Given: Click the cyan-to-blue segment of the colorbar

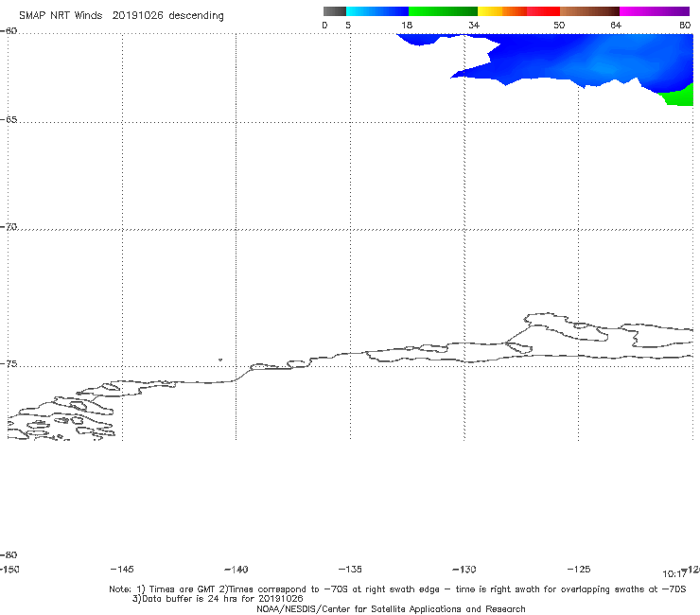Looking at the screenshot, I should [377, 11].
